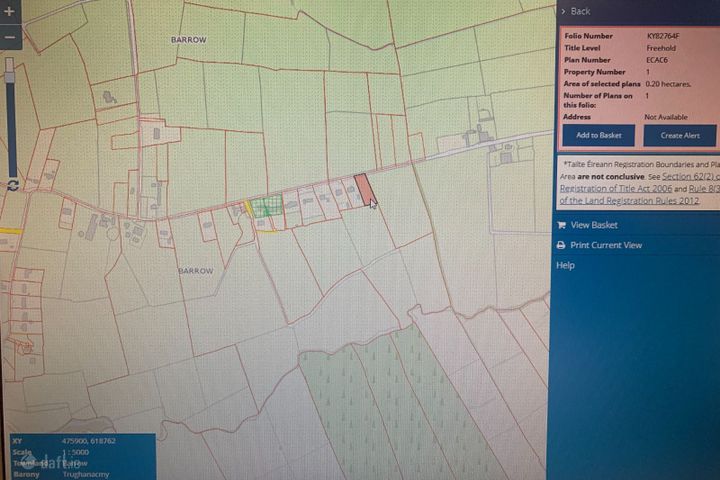Click the green hatched parcel on the map
This screenshot has height=480, width=720.
(264, 207)
